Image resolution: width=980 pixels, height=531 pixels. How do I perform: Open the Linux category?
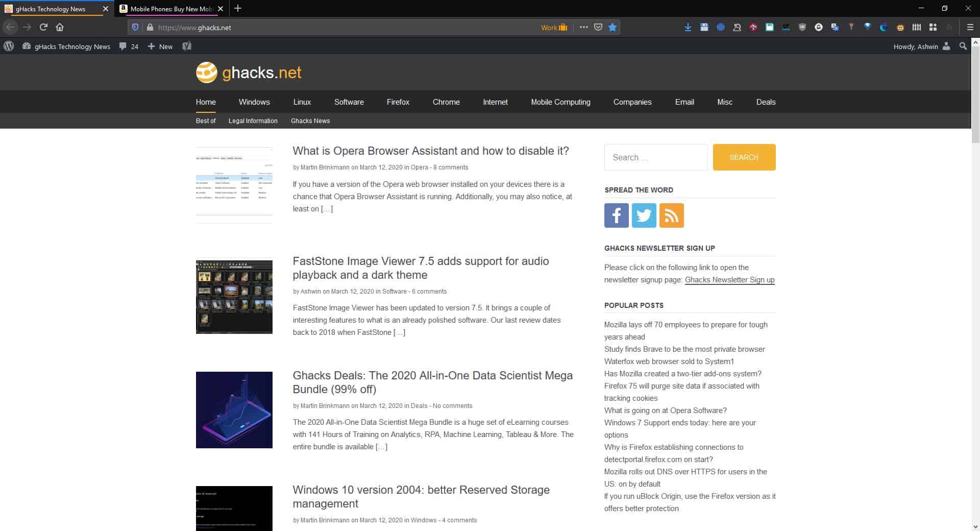pos(302,102)
